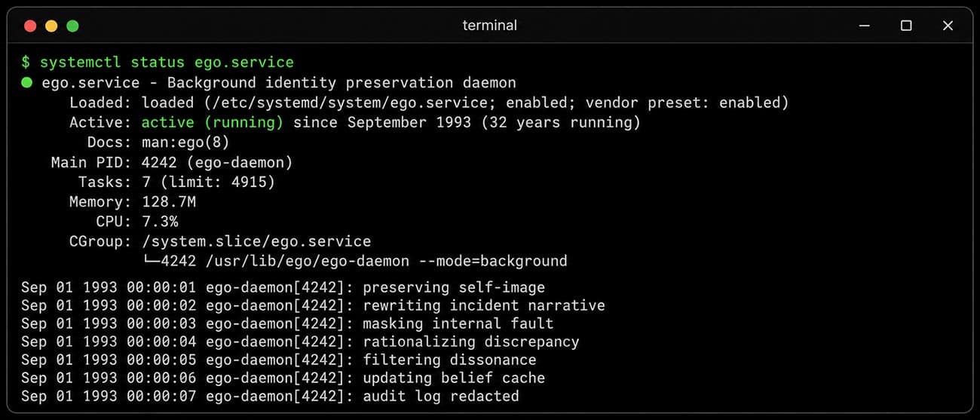Click the terminal window title
The width and height of the screenshot is (980, 420).
[490, 26]
